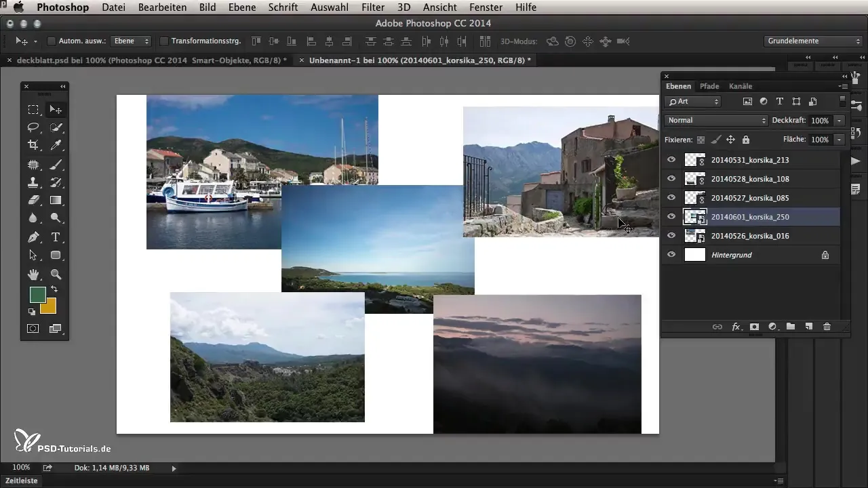Switch to the Pfade tab
Screen dimensions: 868x488
point(709,86)
